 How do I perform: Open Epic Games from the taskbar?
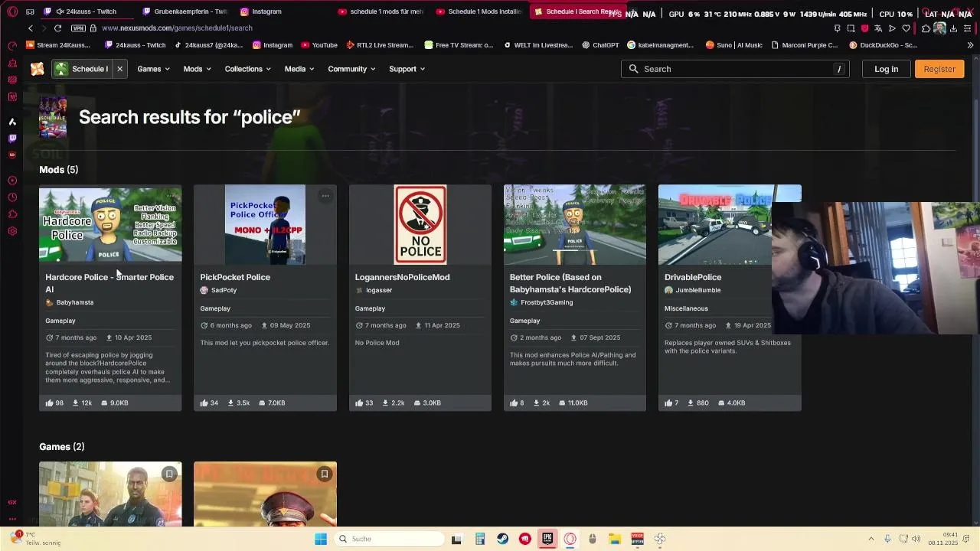(547, 539)
